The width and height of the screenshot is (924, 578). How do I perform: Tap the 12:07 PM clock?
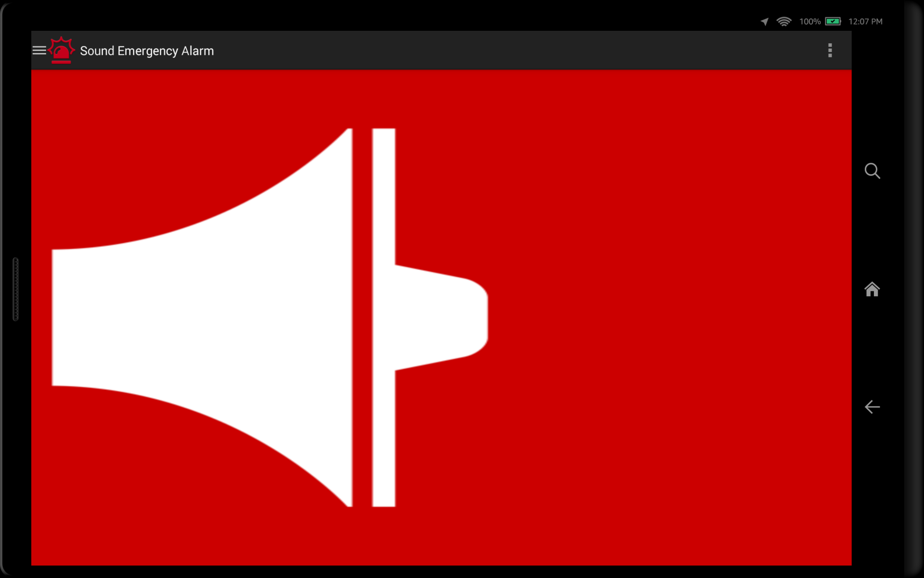tap(865, 22)
